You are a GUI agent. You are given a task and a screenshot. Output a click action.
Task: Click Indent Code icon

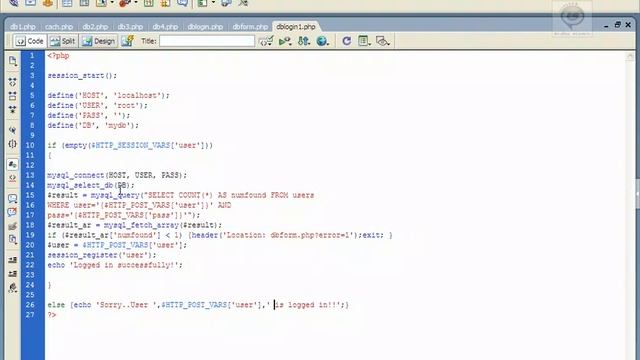[x=13, y=260]
